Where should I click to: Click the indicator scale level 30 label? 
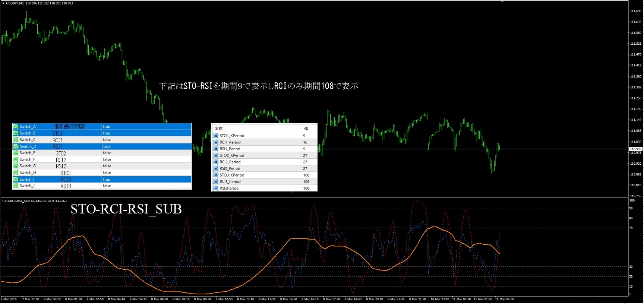631,267
